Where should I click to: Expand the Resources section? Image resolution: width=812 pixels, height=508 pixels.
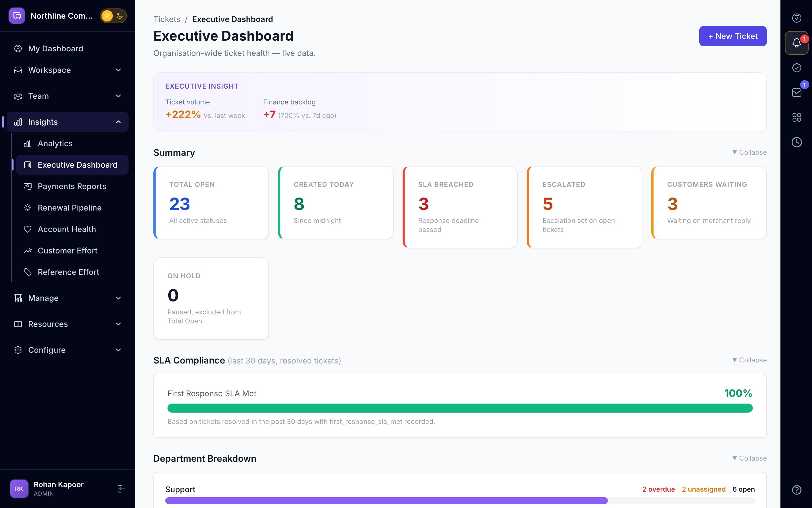coord(67,324)
